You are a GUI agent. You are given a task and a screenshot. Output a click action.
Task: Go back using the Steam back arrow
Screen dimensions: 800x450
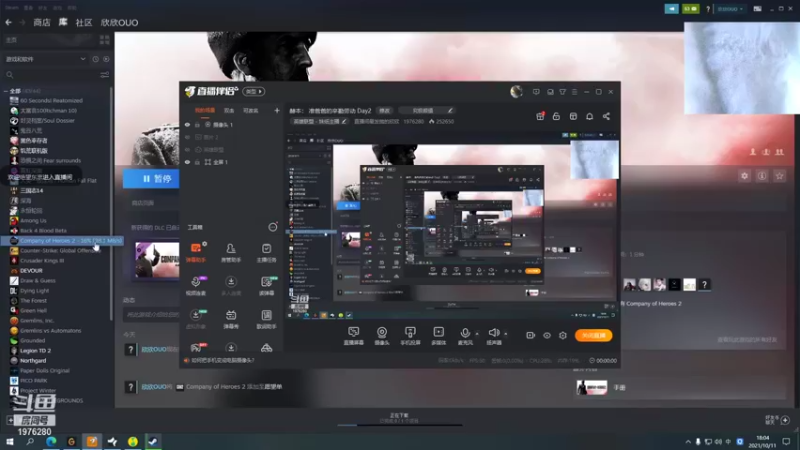pyautogui.click(x=9, y=22)
